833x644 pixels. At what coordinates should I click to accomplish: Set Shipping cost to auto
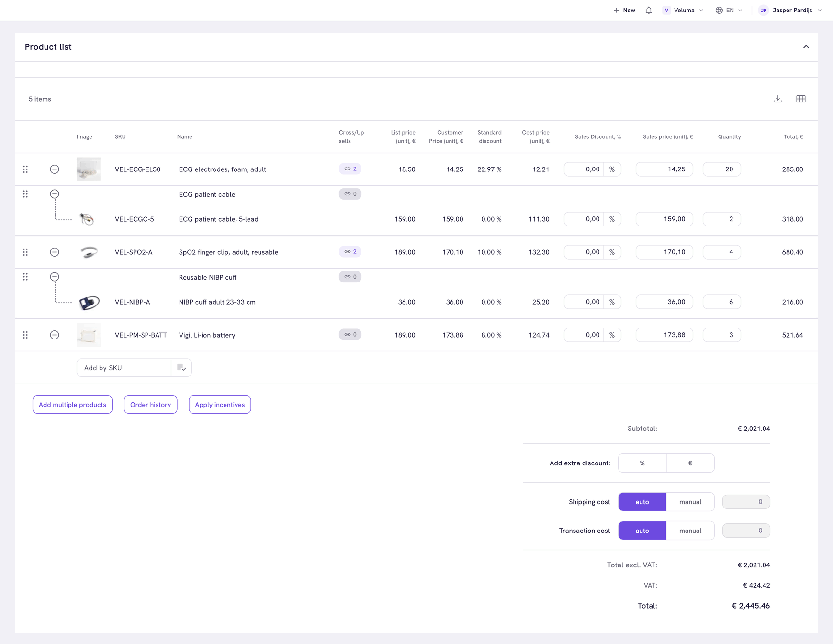tap(642, 502)
